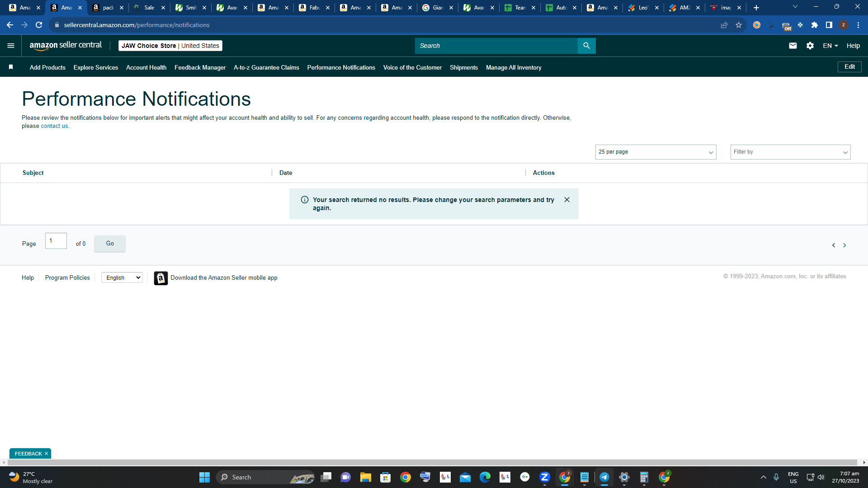Screen dimensions: 868x488
Task: Click the Subject column header
Action: [33, 173]
